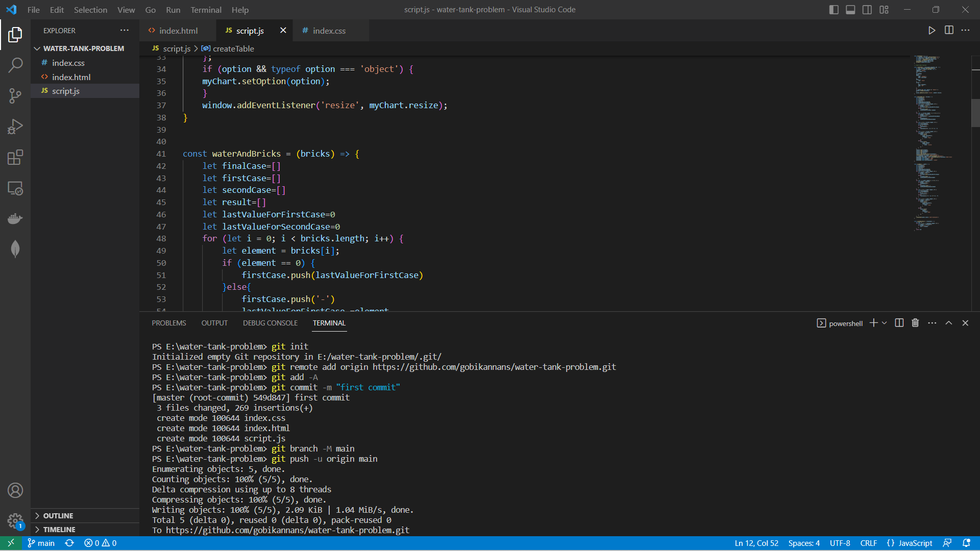Maximize the terminal panel with the chevron
The image size is (980, 551).
[x=949, y=322]
